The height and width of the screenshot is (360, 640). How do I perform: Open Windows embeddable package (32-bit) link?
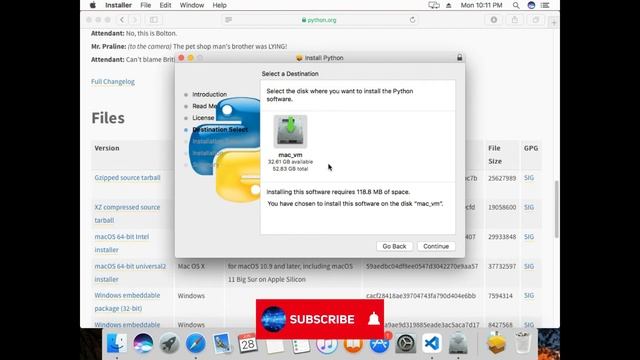tap(127, 302)
